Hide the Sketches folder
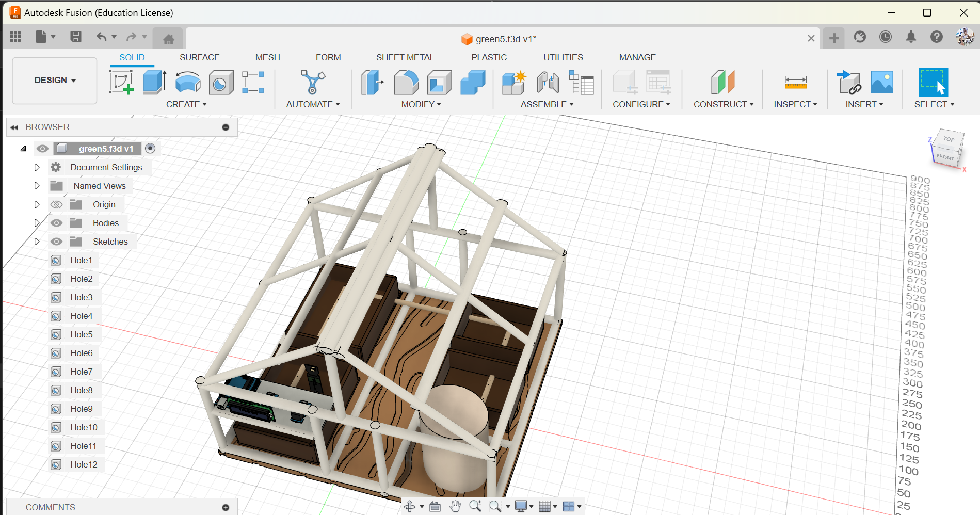 56,242
